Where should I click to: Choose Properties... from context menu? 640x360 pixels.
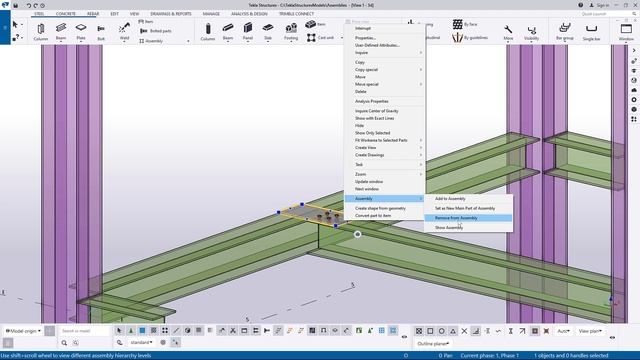(x=384, y=38)
